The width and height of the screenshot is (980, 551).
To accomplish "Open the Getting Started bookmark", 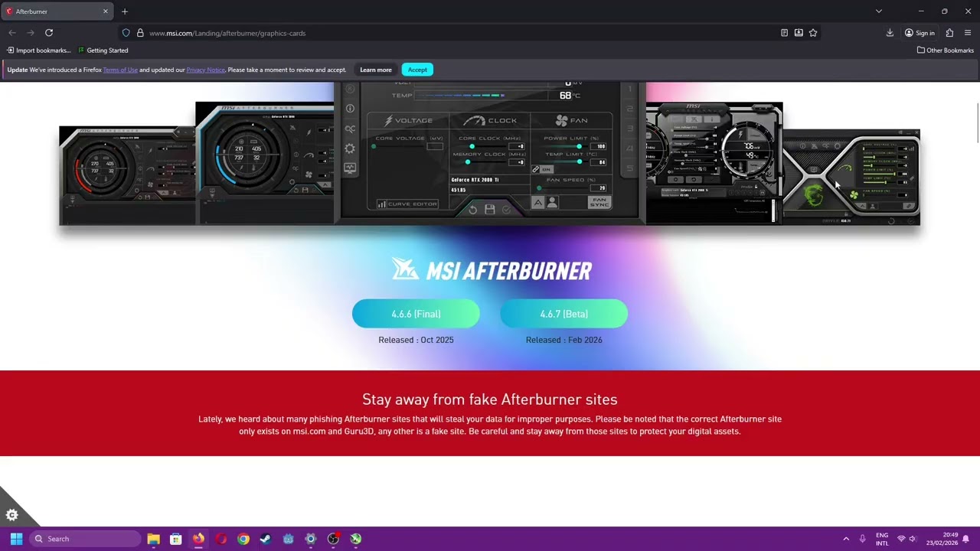I will tap(103, 51).
